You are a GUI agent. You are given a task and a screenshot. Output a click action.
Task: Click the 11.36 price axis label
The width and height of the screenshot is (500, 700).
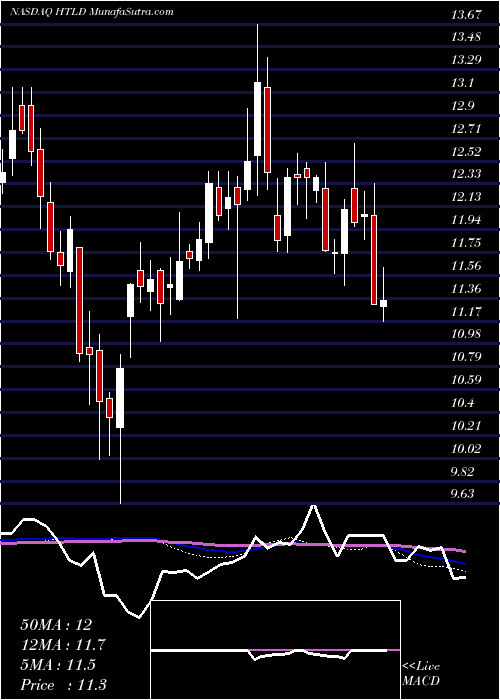(x=466, y=289)
